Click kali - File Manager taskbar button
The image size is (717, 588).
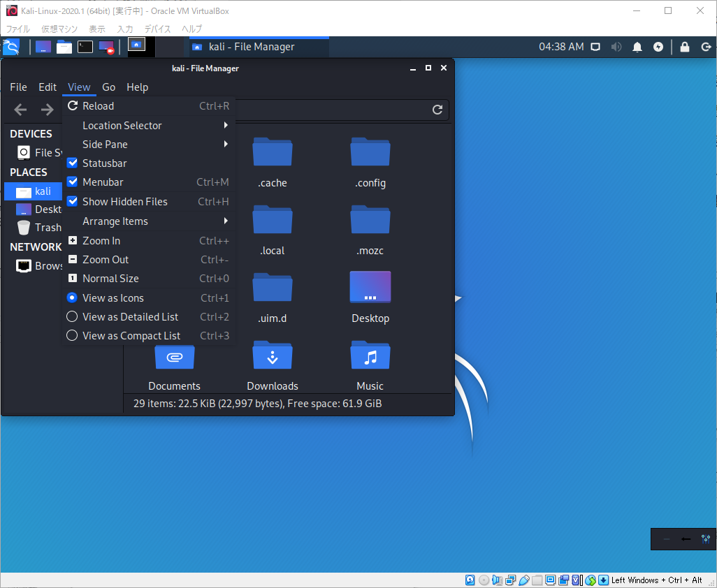[x=259, y=47]
